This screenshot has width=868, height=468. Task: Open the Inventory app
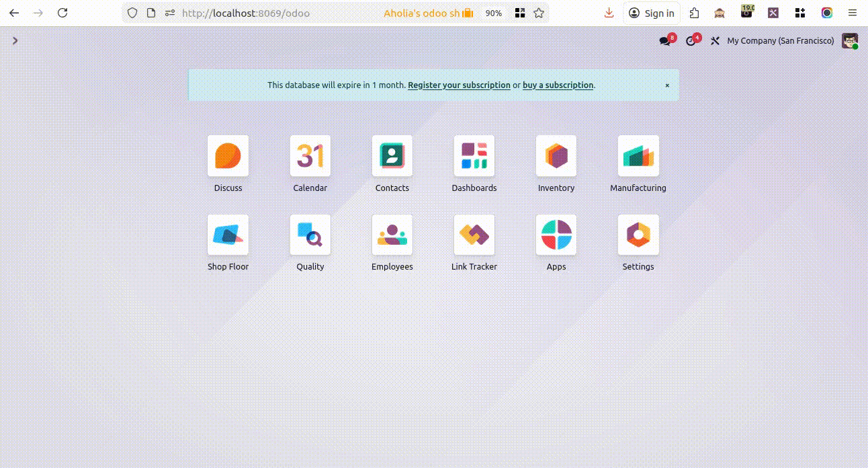556,156
